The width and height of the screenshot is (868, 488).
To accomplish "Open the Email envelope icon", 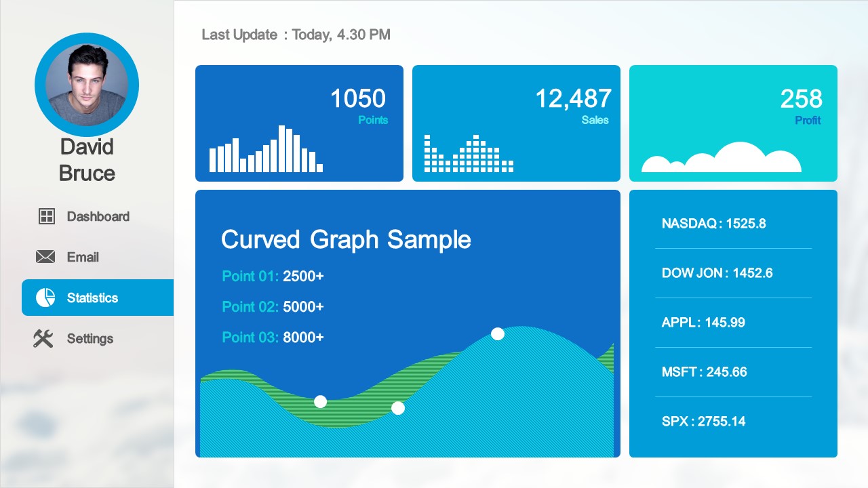I will tap(45, 257).
